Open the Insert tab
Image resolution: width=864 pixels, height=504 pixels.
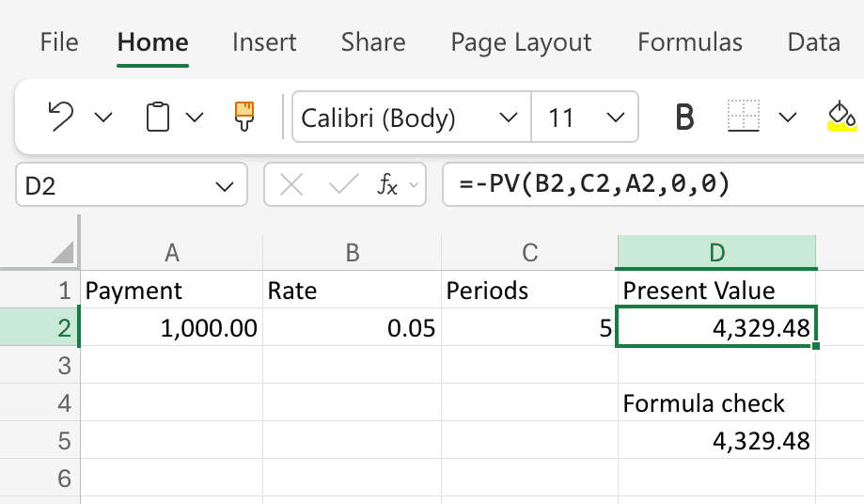(x=264, y=42)
